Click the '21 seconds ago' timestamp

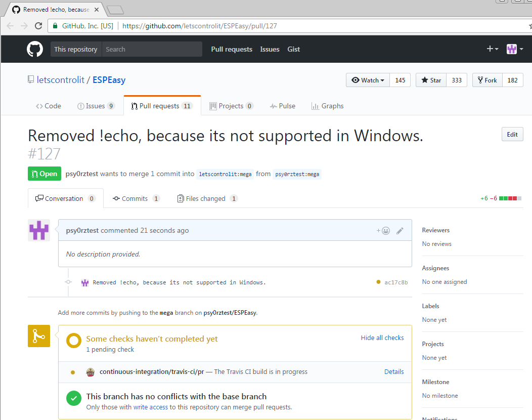coord(164,230)
